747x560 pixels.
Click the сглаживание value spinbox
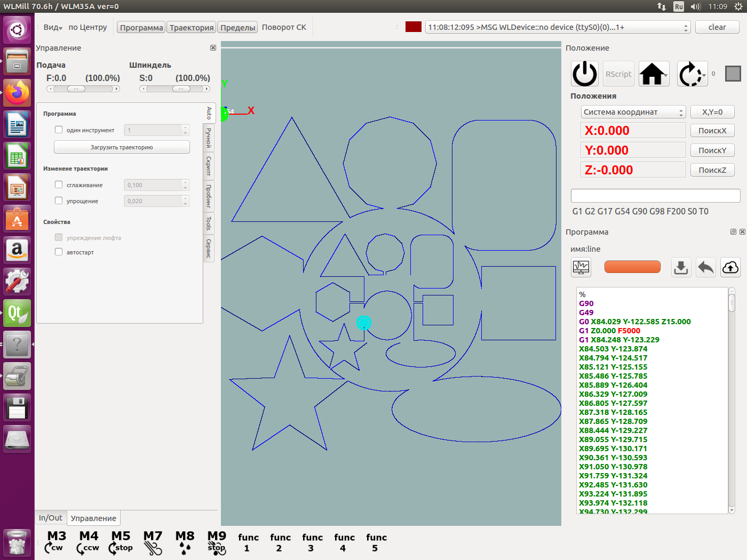point(157,185)
